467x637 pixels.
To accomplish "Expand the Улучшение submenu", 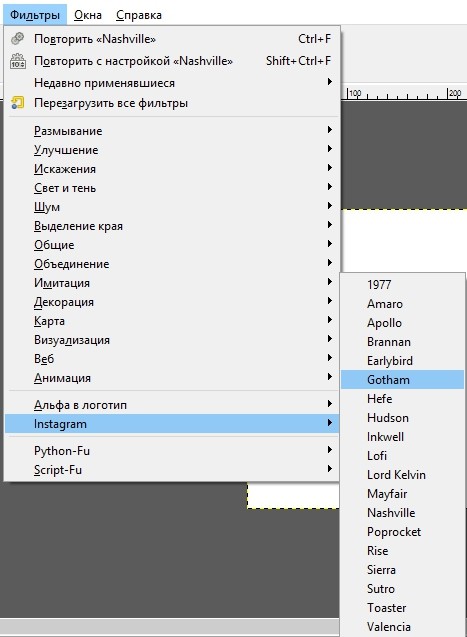I will click(x=172, y=150).
